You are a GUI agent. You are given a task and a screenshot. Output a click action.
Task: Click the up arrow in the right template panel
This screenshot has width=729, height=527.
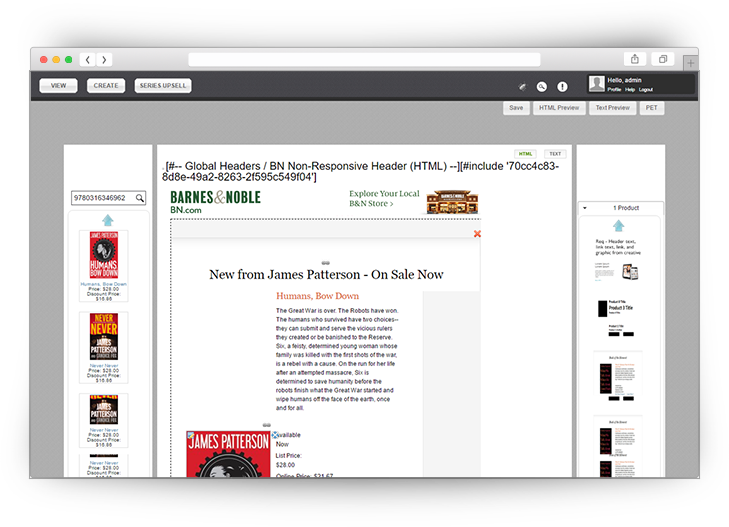(x=618, y=226)
